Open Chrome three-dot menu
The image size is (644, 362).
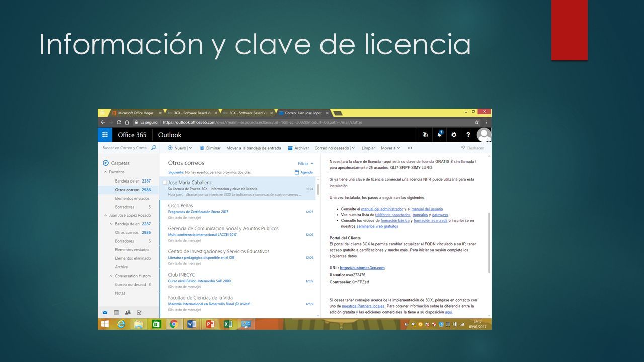click(x=487, y=122)
